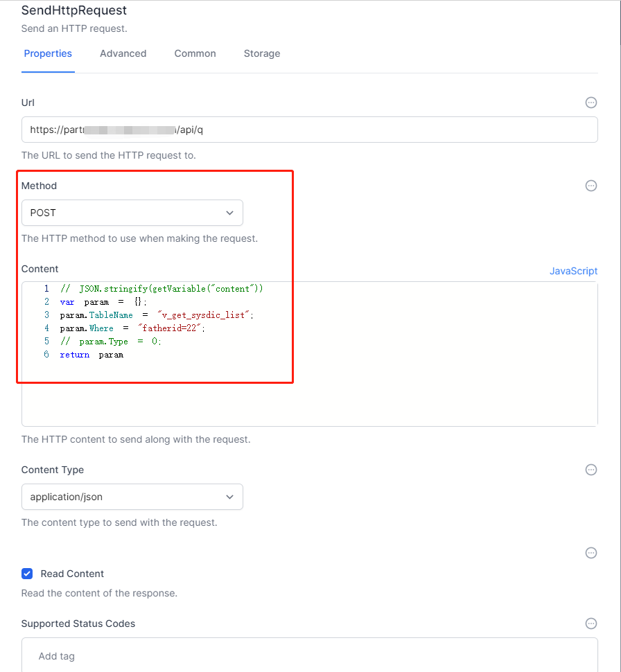The image size is (621, 672).
Task: Switch to the Storage tab
Action: 262,53
